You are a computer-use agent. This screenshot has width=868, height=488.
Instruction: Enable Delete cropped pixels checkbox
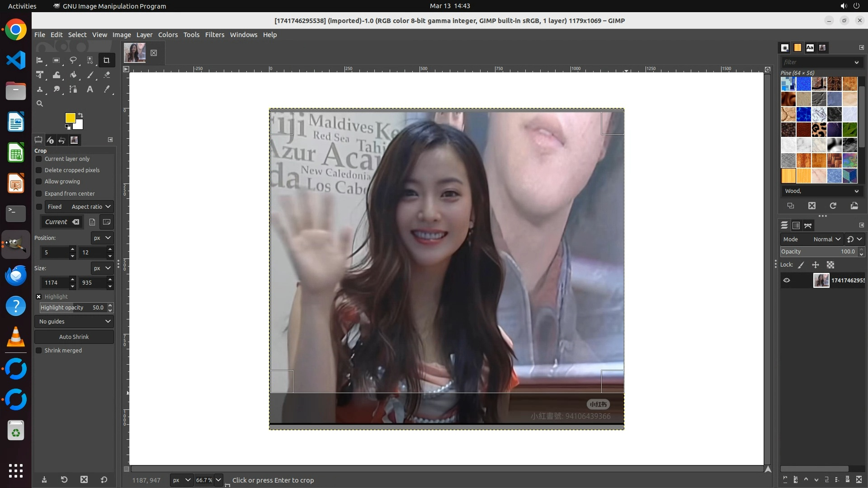(39, 170)
